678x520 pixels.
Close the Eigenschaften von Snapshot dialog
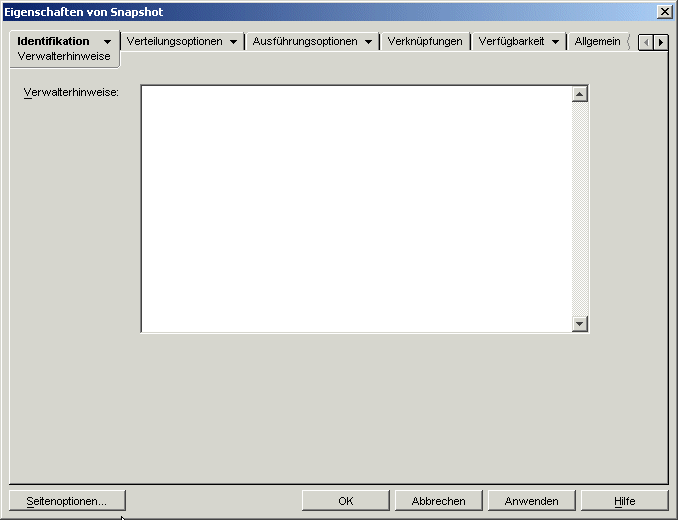(x=664, y=12)
